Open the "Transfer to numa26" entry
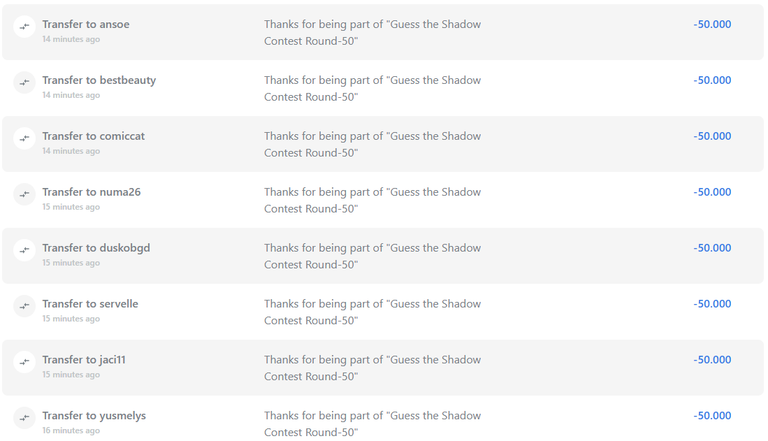The height and width of the screenshot is (441, 768). 92,192
